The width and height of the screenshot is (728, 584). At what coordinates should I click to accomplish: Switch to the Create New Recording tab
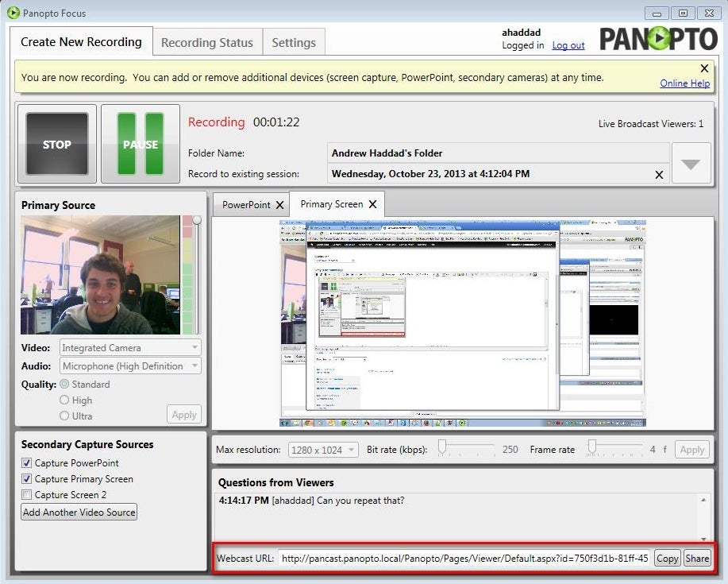click(x=81, y=42)
